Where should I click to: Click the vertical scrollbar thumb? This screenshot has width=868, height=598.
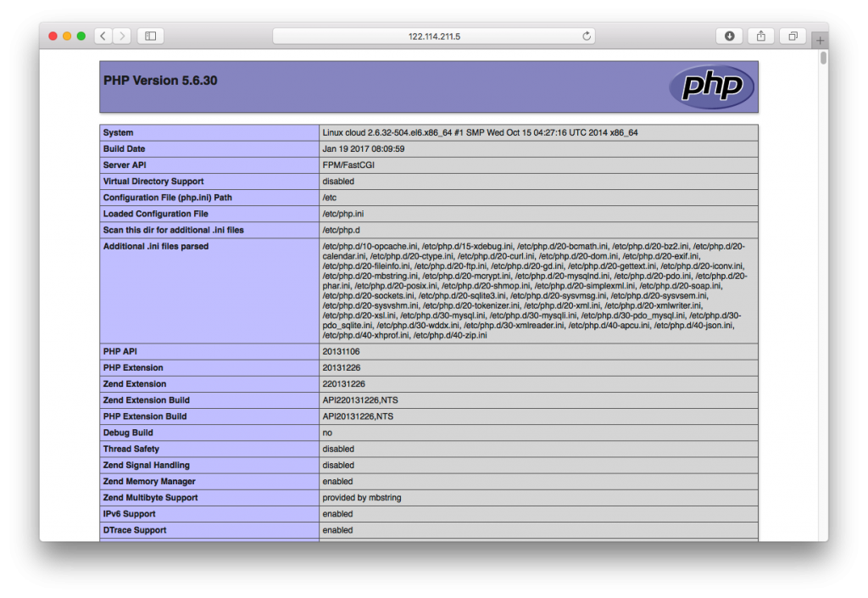point(824,58)
